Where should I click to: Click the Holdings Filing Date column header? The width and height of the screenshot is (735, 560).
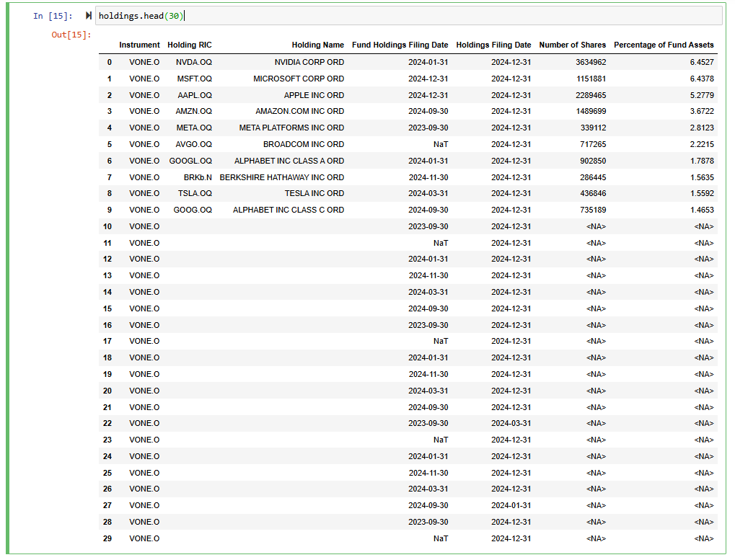[x=493, y=45]
